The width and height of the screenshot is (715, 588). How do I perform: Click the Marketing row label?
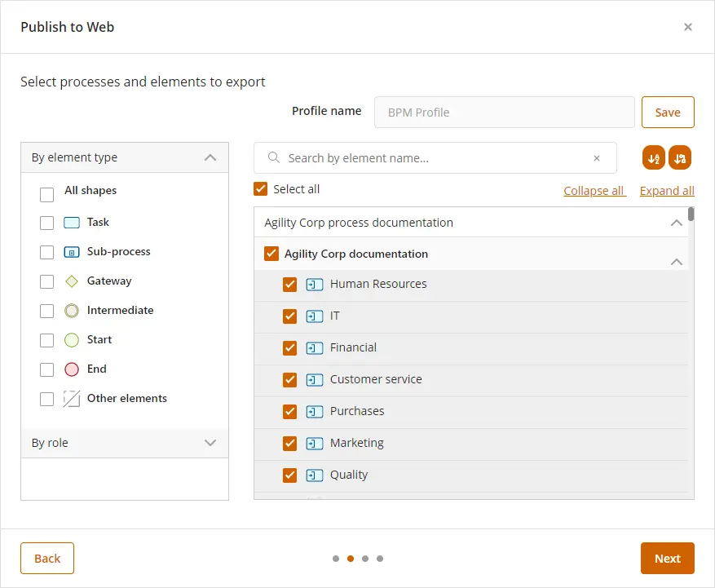(x=356, y=443)
